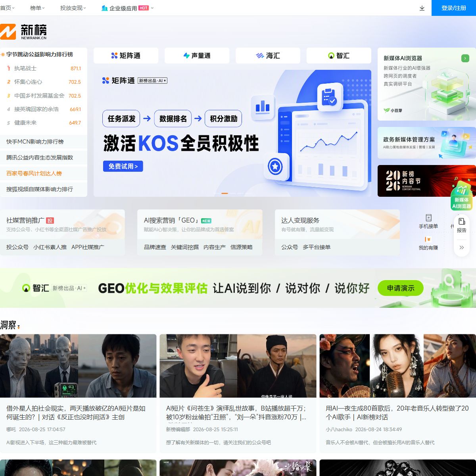Image resolution: width=476 pixels, height=476 pixels.
Task: Expand the 投放变现 menu
Action: coord(73,8)
